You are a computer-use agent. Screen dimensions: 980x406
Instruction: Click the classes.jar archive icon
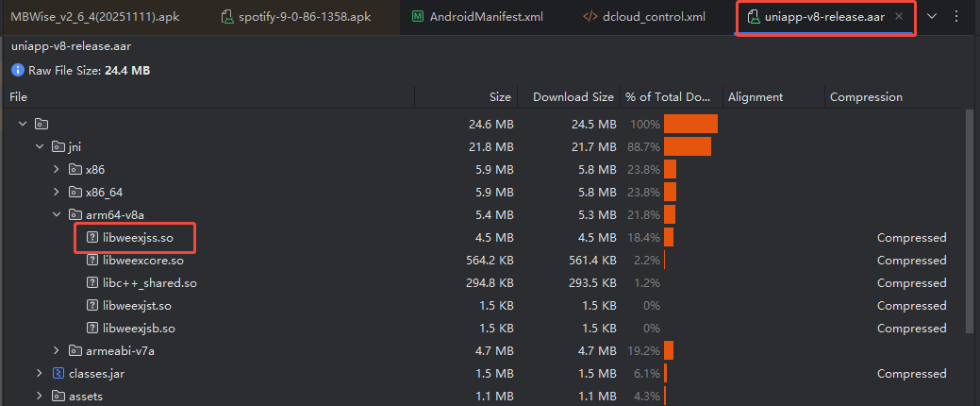tap(58, 373)
